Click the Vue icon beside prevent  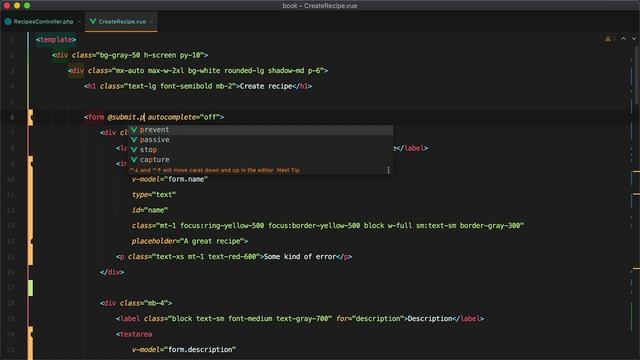click(134, 129)
